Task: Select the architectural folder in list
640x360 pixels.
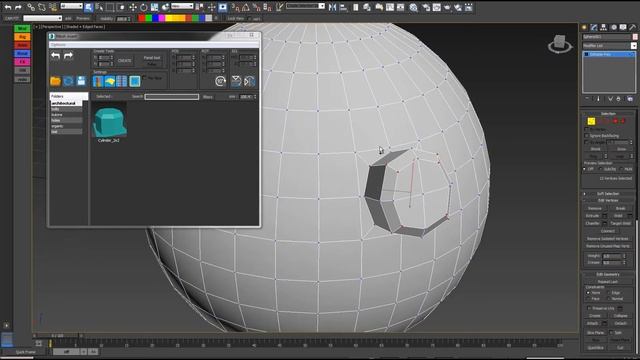Action: (x=66, y=103)
